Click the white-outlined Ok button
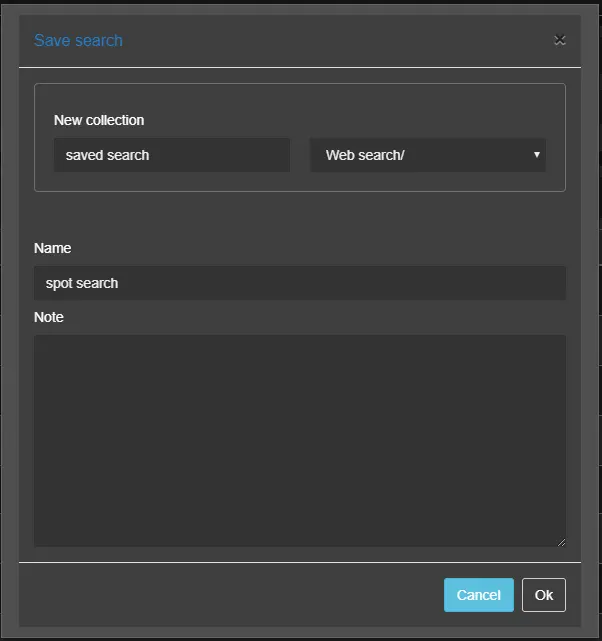 coord(543,595)
